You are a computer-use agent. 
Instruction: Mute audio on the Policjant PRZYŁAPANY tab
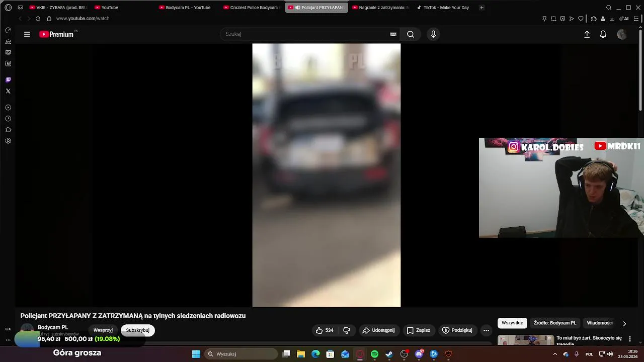coord(297,8)
